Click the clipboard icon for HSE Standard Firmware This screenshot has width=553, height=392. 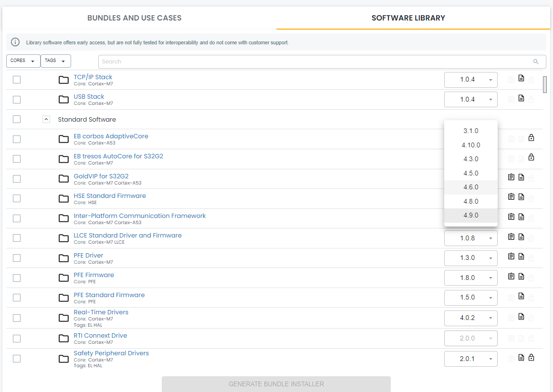click(511, 196)
